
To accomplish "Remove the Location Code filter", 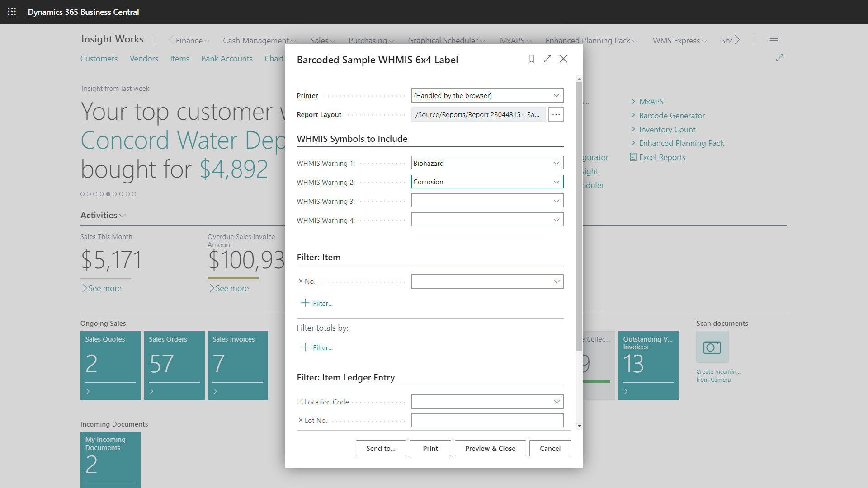I will (301, 402).
